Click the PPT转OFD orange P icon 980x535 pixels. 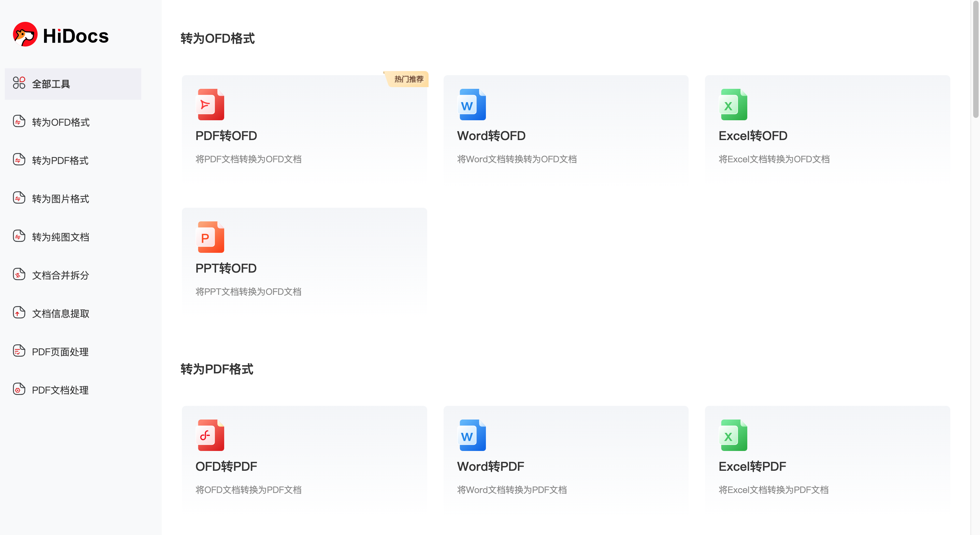[211, 237]
